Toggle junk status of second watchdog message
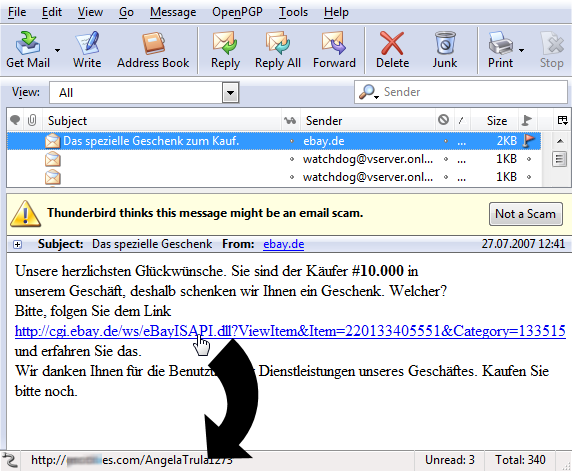The image size is (572, 472). [x=445, y=177]
